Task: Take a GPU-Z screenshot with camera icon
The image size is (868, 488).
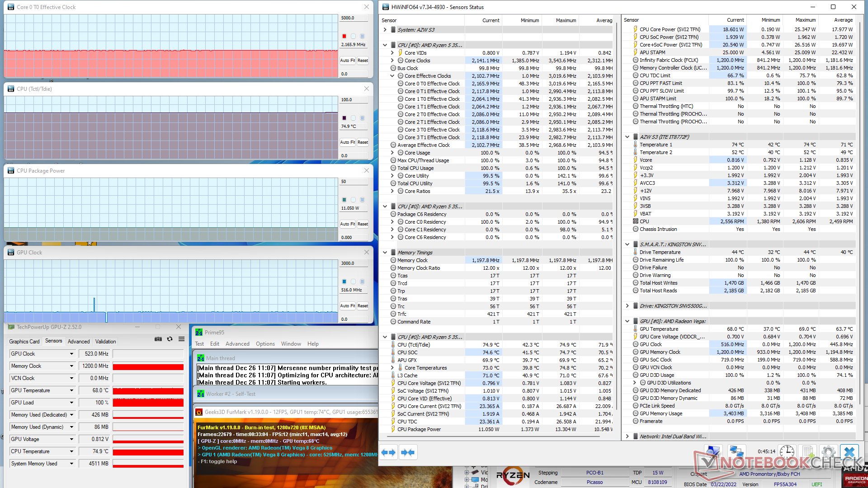Action: click(x=158, y=339)
